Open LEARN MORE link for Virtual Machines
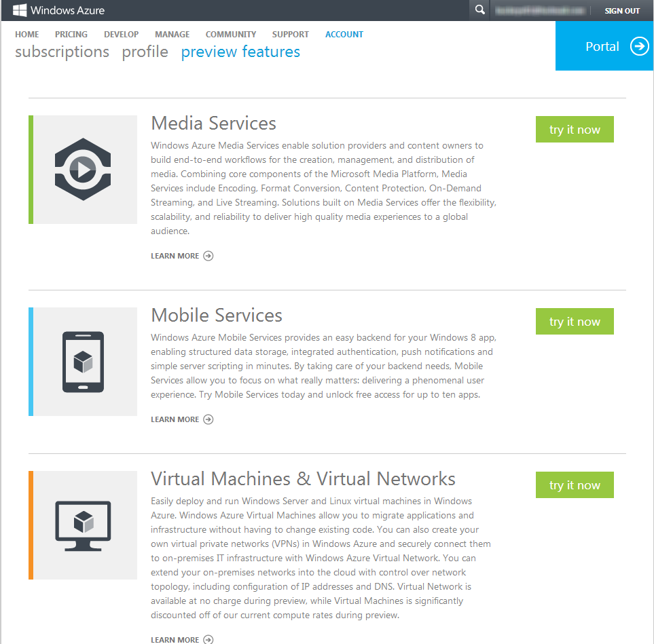654x644 pixels. click(175, 639)
